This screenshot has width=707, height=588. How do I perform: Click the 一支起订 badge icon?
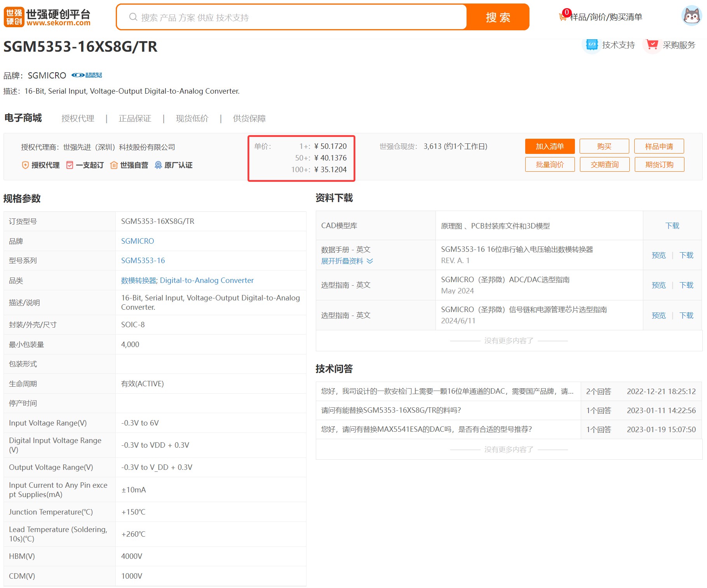click(x=70, y=165)
